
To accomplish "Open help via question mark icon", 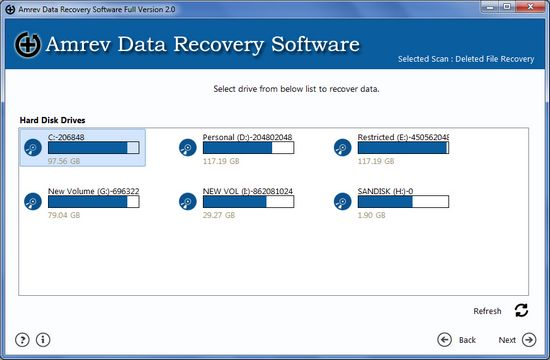I will pyautogui.click(x=22, y=340).
